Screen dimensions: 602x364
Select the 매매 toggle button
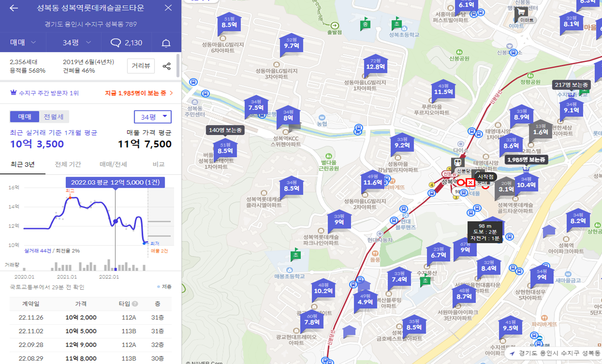pyautogui.click(x=25, y=117)
